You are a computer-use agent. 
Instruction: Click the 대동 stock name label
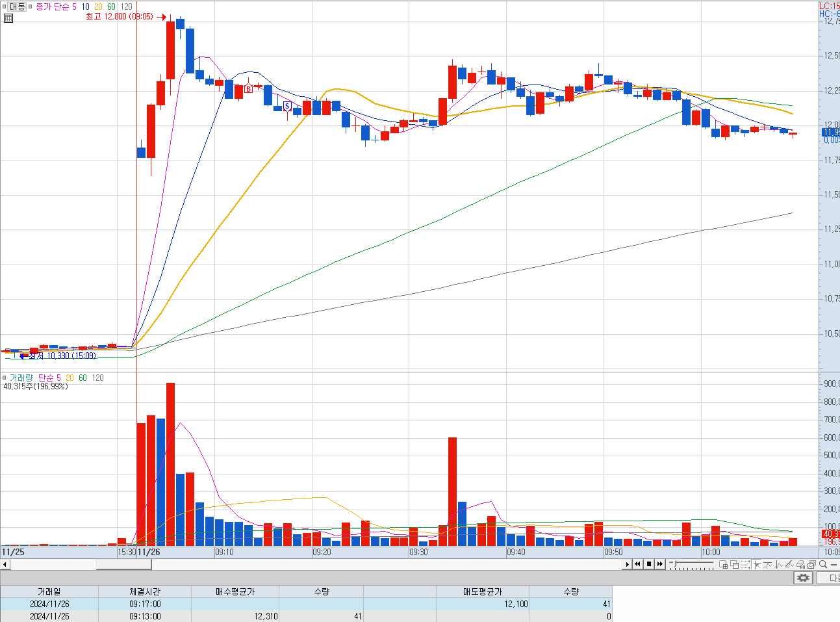(17, 6)
